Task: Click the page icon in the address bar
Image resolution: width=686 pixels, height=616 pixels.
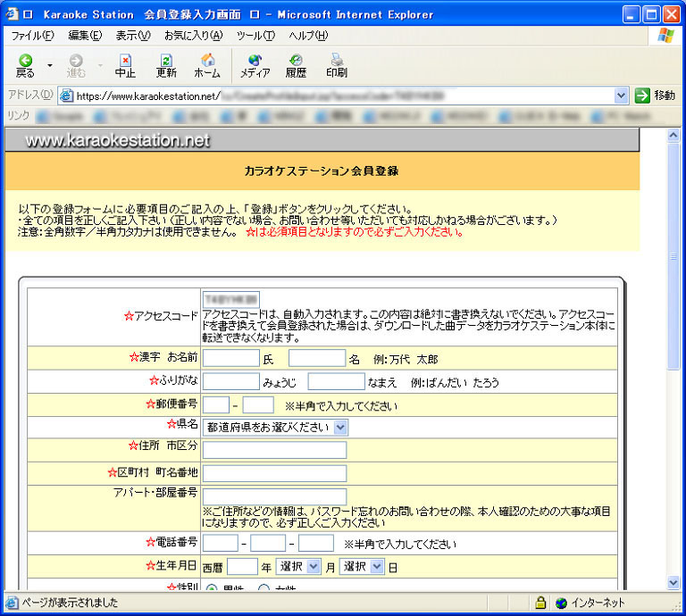Action: [66, 96]
